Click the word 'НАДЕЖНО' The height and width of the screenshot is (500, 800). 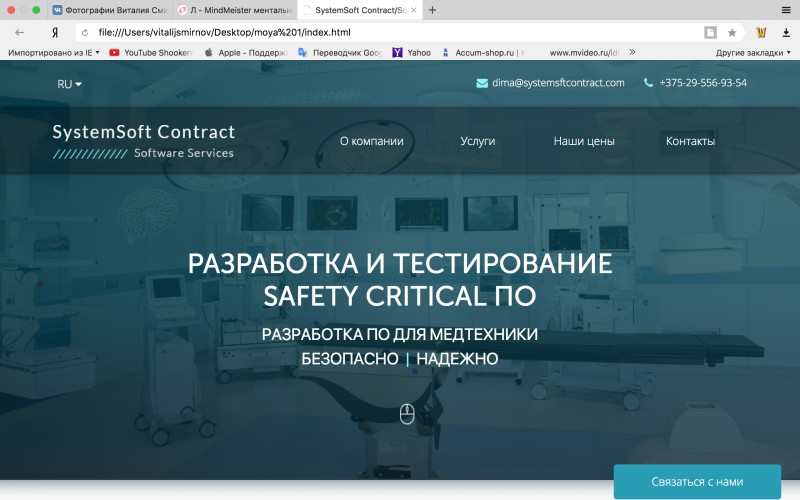(x=457, y=359)
